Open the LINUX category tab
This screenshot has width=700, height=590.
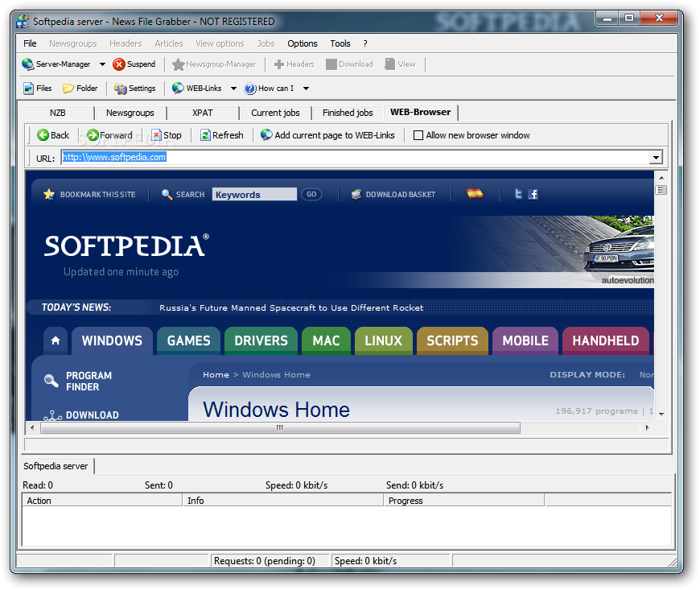[x=384, y=340]
